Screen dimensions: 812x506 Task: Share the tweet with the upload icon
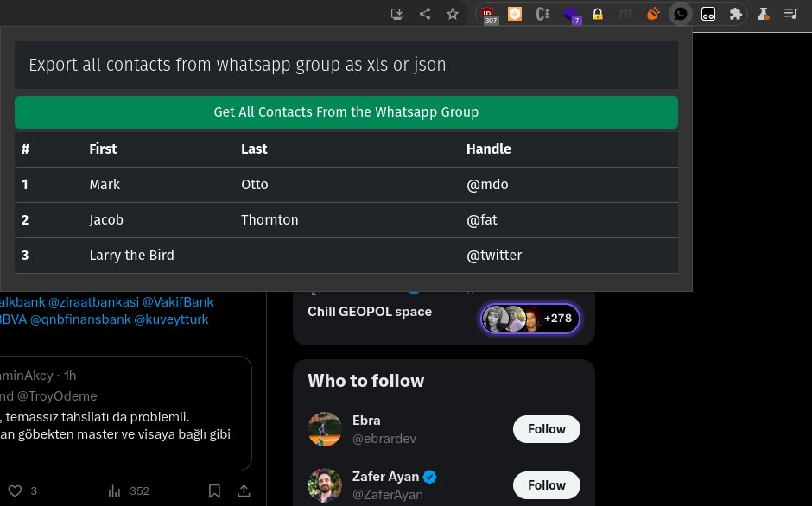point(244,490)
